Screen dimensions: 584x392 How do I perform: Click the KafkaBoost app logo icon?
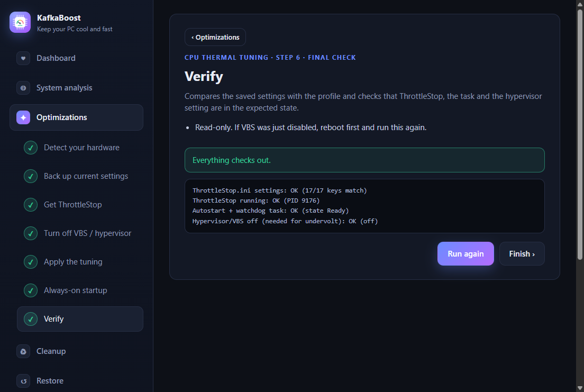[x=20, y=22]
